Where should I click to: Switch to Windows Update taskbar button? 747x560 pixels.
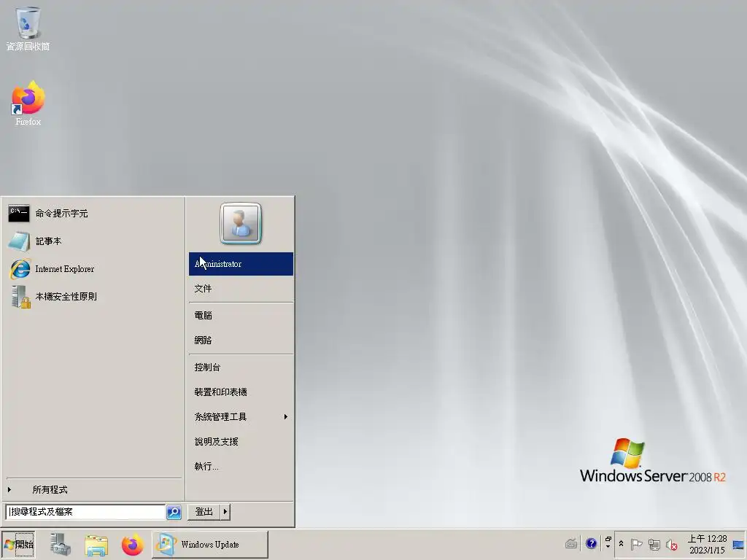210,544
